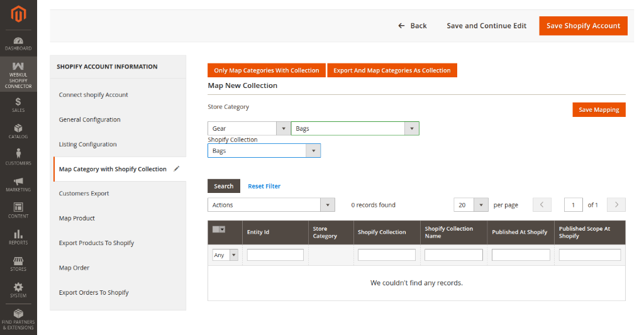
Task: Click Save and Continue Edit
Action: pyautogui.click(x=486, y=26)
